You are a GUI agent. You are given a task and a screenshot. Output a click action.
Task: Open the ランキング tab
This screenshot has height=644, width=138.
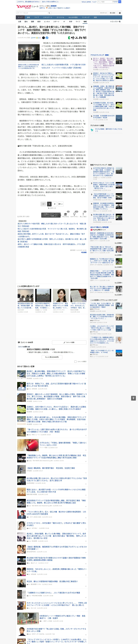click(86, 17)
